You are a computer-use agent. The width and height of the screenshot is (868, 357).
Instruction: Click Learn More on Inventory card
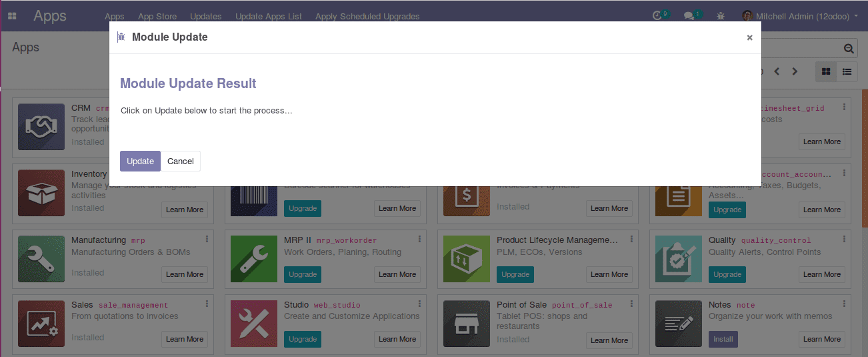coord(185,210)
